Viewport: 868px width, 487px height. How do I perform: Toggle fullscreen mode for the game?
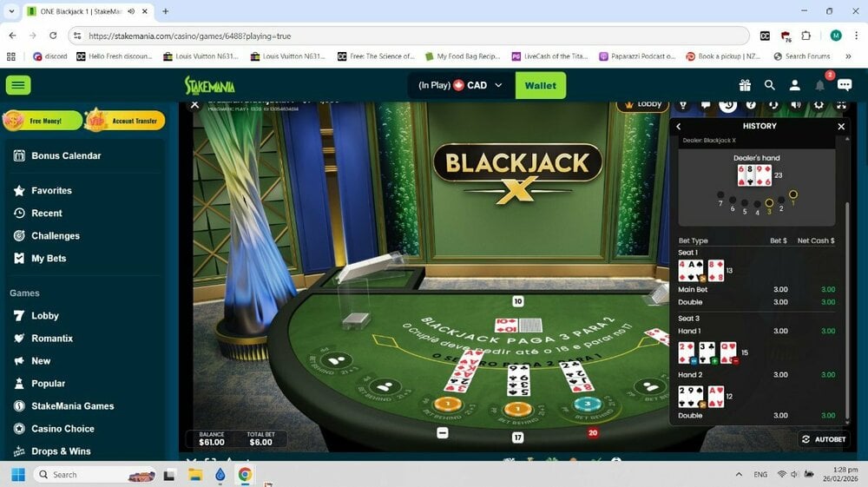tap(840, 105)
